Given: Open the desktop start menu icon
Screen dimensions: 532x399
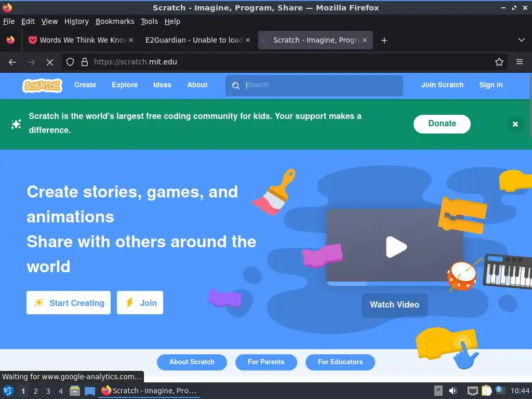Looking at the screenshot, I should coord(8,391).
